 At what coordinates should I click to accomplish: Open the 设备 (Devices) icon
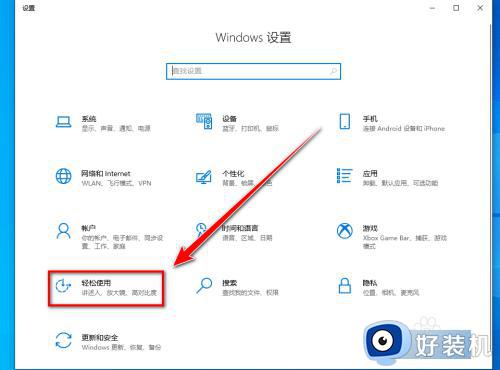(x=204, y=121)
